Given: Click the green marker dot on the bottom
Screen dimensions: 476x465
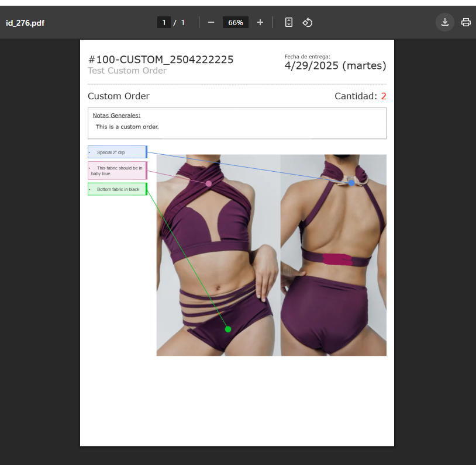Looking at the screenshot, I should (x=228, y=329).
